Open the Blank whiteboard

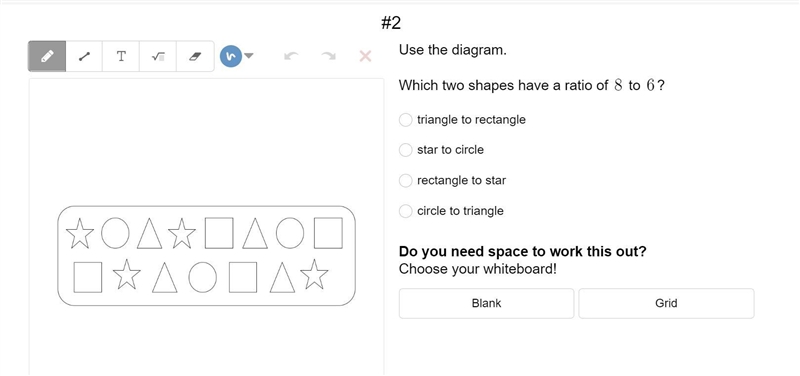pos(487,304)
